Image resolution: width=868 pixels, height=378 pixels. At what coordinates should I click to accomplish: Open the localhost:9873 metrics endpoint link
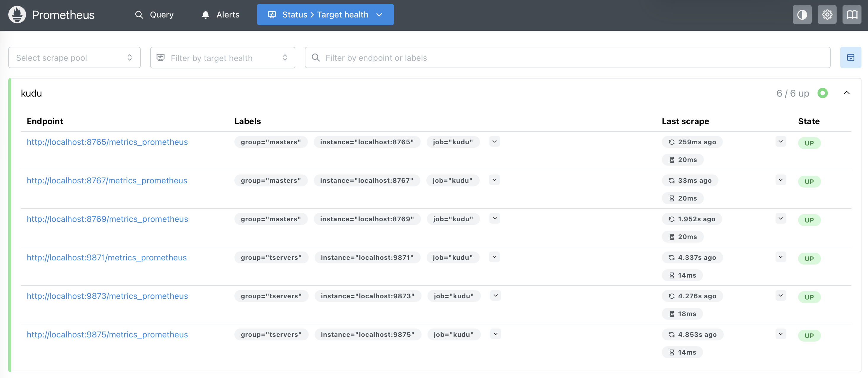[108, 296]
